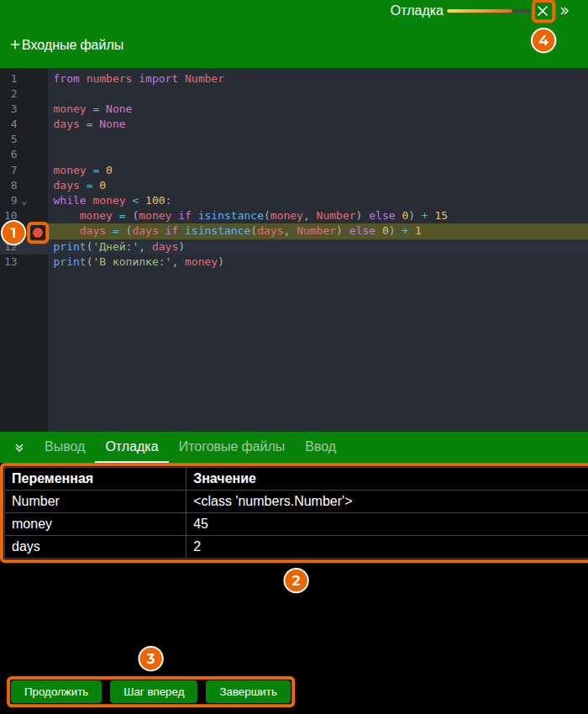This screenshot has height=714, width=588.
Task: Click the print 'Дней:' code line
Action: [118, 247]
